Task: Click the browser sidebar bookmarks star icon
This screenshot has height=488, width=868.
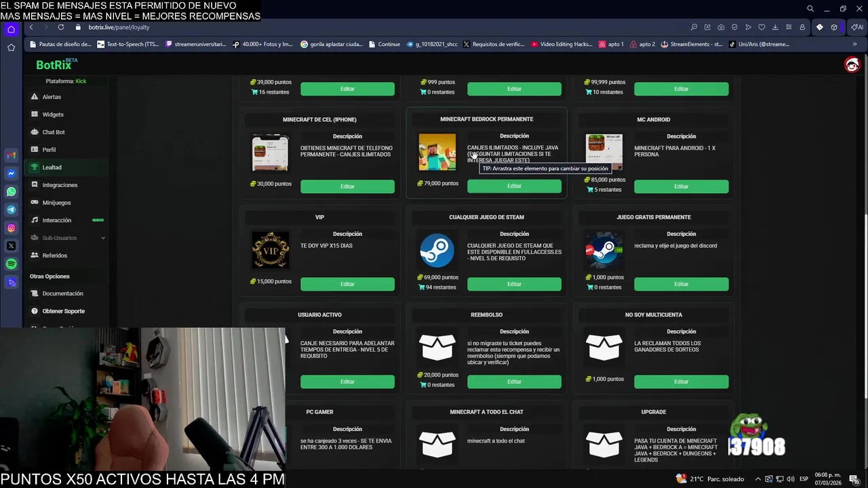Action: [x=11, y=47]
